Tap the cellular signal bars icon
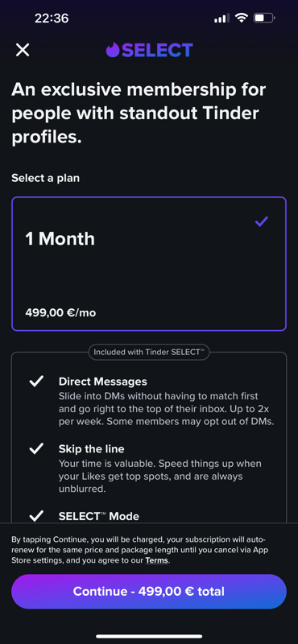This screenshot has width=298, height=644. (222, 18)
